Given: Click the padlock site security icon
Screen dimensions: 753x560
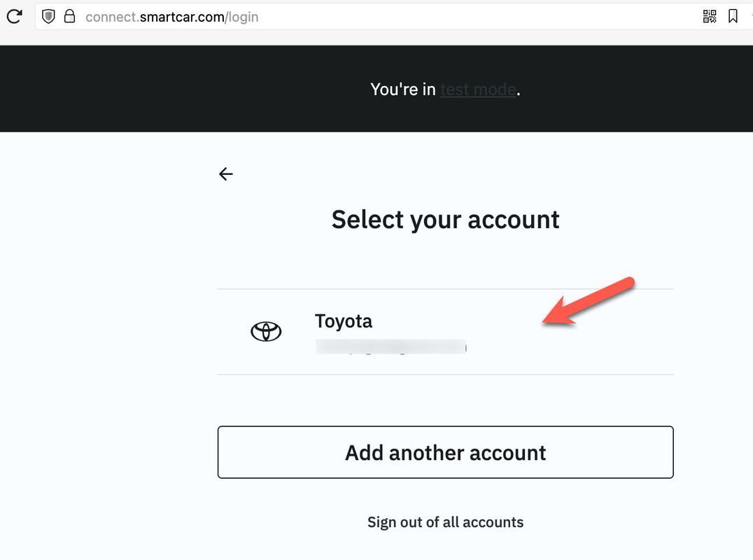Looking at the screenshot, I should coord(69,16).
